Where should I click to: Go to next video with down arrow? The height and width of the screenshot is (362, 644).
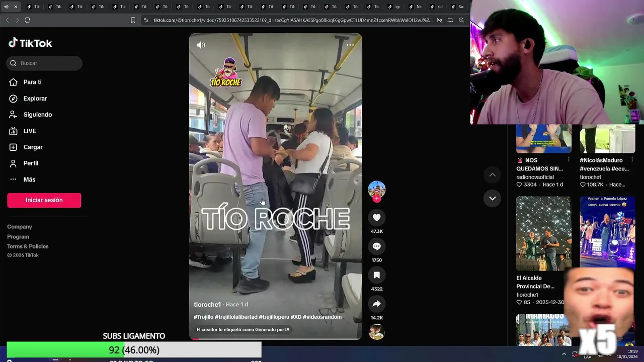pos(493,198)
